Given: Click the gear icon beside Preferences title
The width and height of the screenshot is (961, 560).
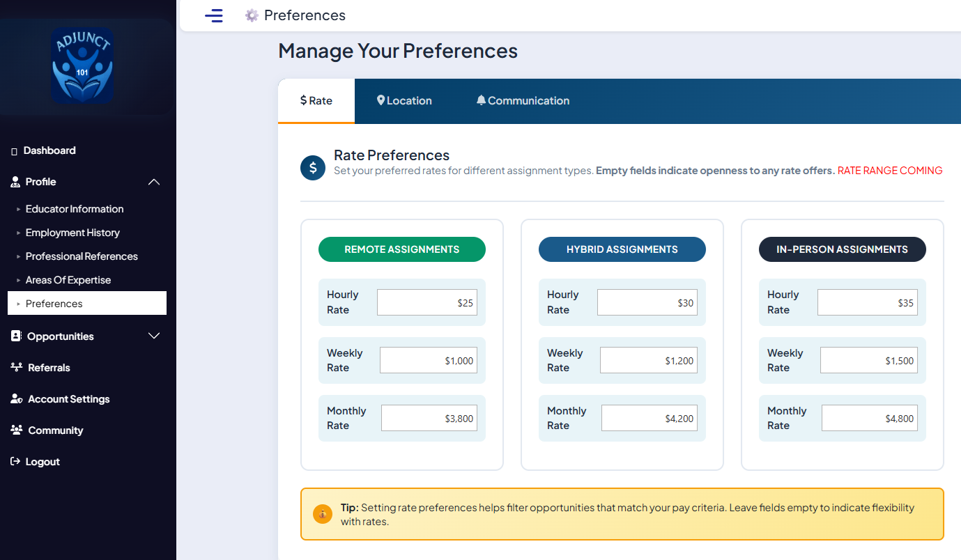Looking at the screenshot, I should pyautogui.click(x=252, y=15).
